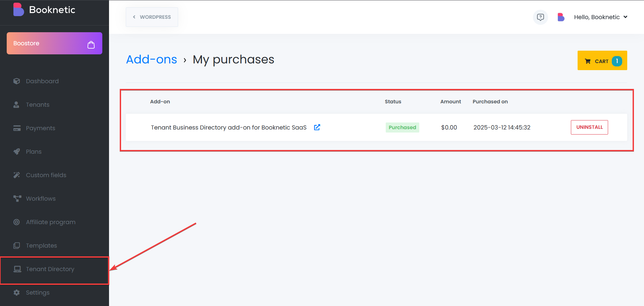644x306 pixels.
Task: Click the Plans rocket icon
Action: pyautogui.click(x=17, y=152)
